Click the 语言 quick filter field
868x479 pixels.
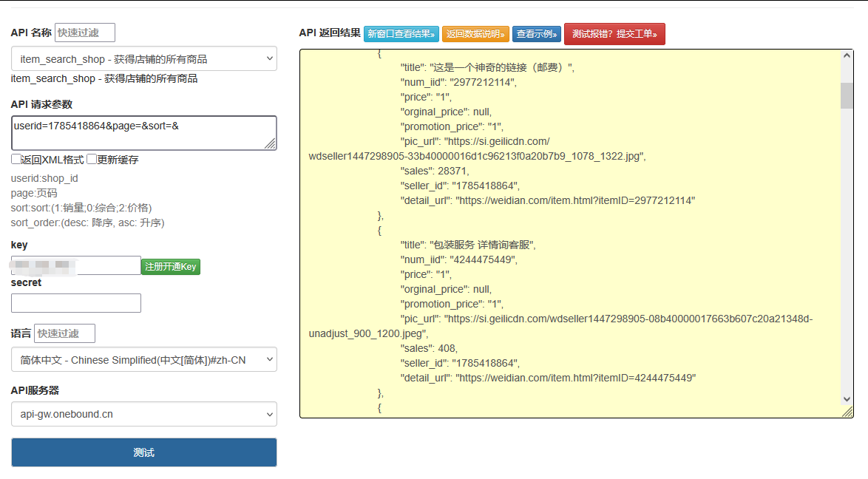pyautogui.click(x=65, y=333)
